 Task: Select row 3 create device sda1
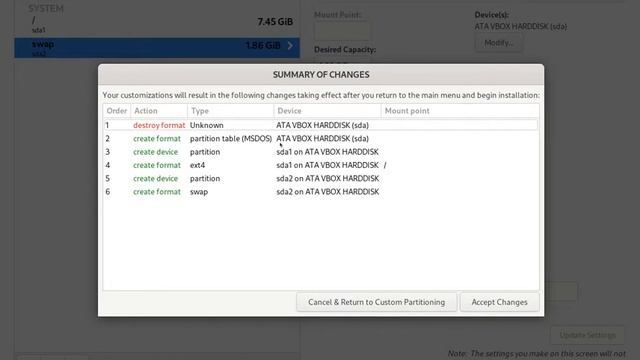point(321,152)
